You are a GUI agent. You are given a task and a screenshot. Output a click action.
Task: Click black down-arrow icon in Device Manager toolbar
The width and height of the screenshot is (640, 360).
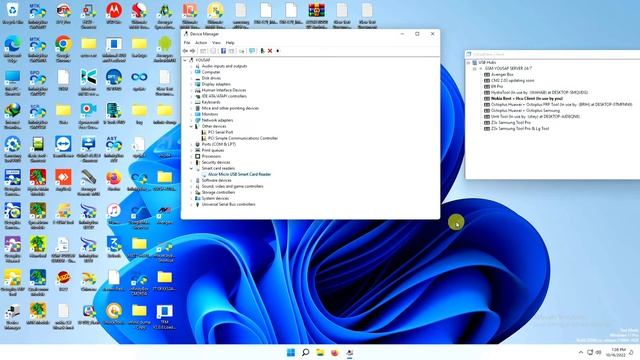click(x=278, y=51)
